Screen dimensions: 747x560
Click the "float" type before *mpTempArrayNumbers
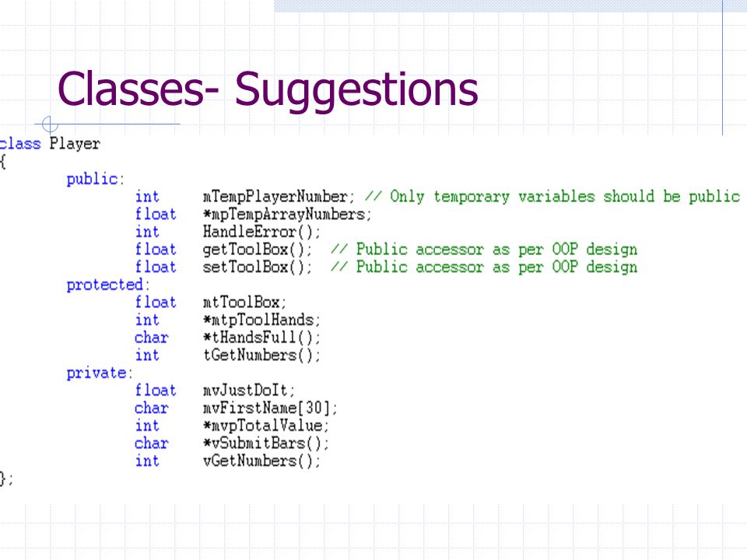coord(156,215)
